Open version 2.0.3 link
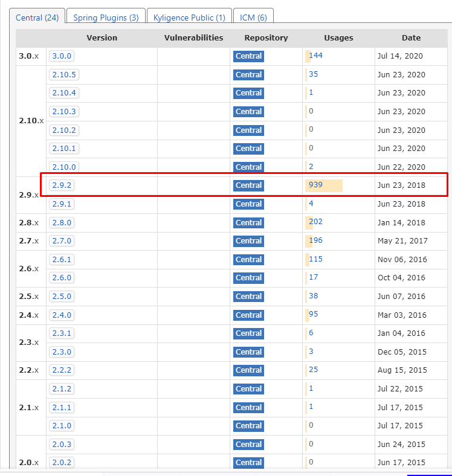Viewport: 452px width, 476px height. (x=62, y=445)
